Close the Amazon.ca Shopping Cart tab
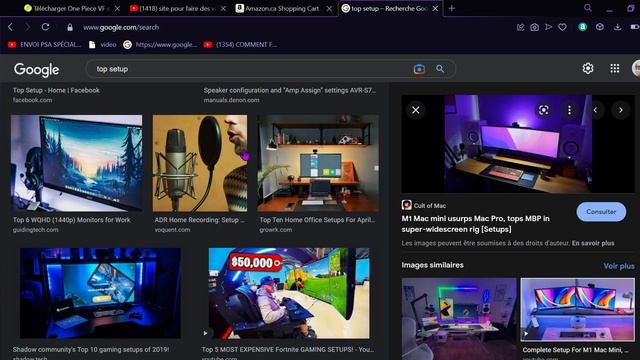 click(329, 8)
